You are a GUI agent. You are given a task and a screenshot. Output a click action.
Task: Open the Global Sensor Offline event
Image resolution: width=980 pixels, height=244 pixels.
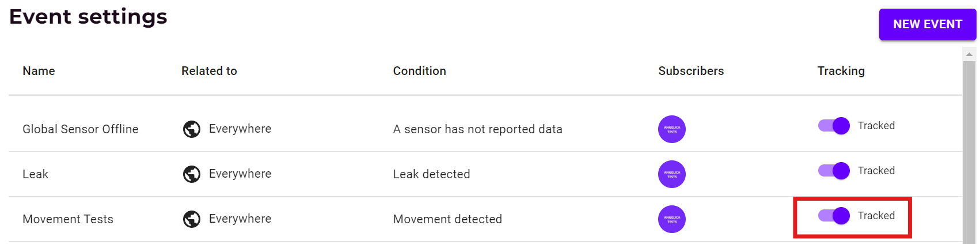tap(81, 129)
